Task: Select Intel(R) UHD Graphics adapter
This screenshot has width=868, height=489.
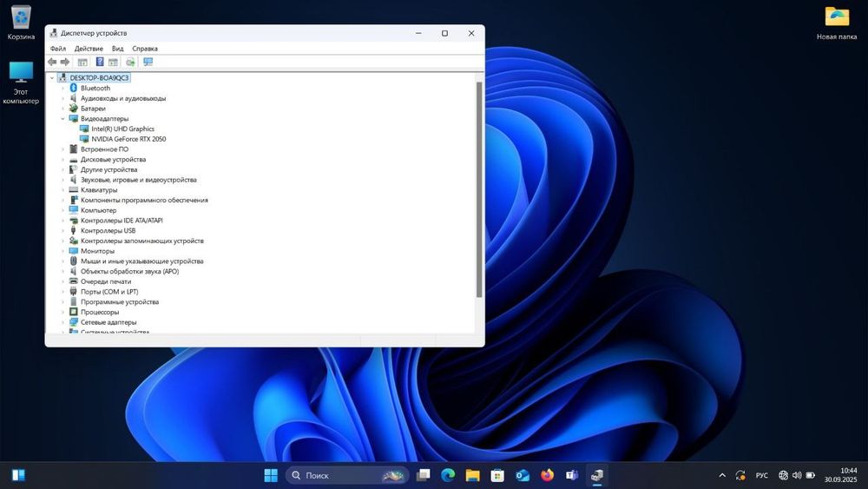Action: click(122, 129)
